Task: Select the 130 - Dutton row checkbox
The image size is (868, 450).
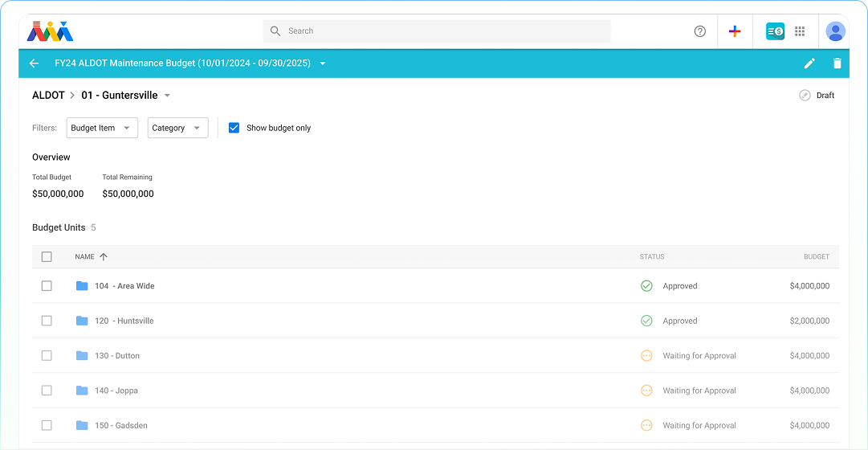Action: [x=47, y=356]
